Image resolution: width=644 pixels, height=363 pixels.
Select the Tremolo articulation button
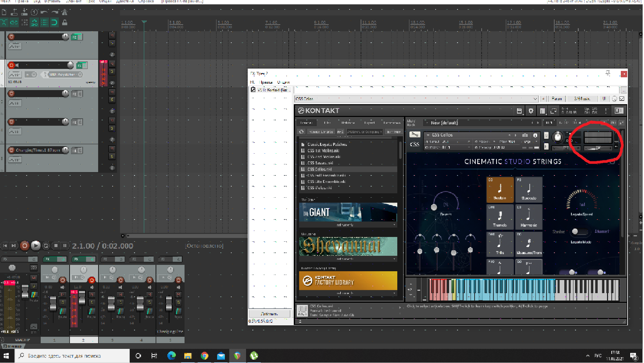(500, 217)
